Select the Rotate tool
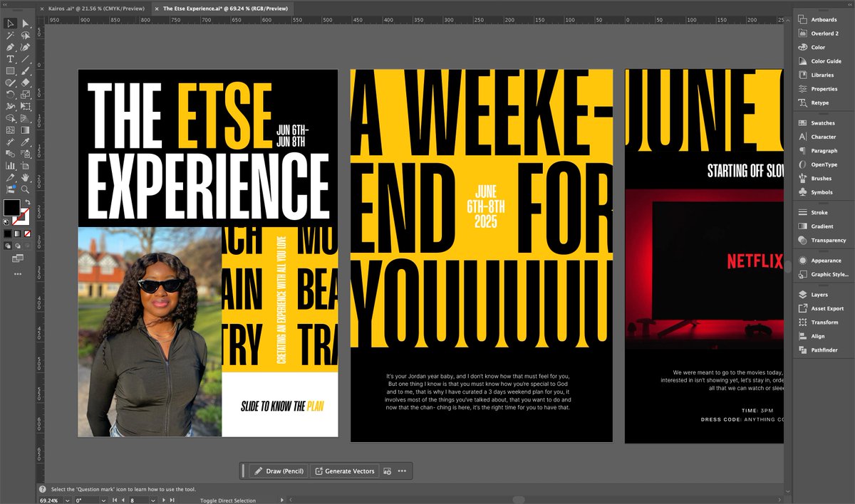 tap(10, 95)
